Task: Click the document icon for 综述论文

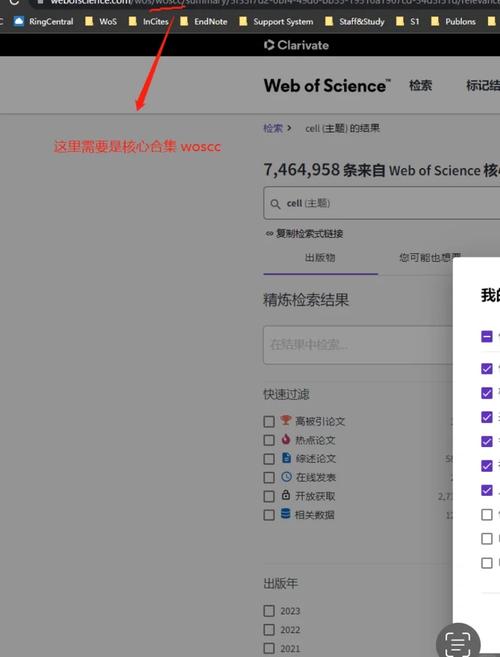Action: point(286,458)
